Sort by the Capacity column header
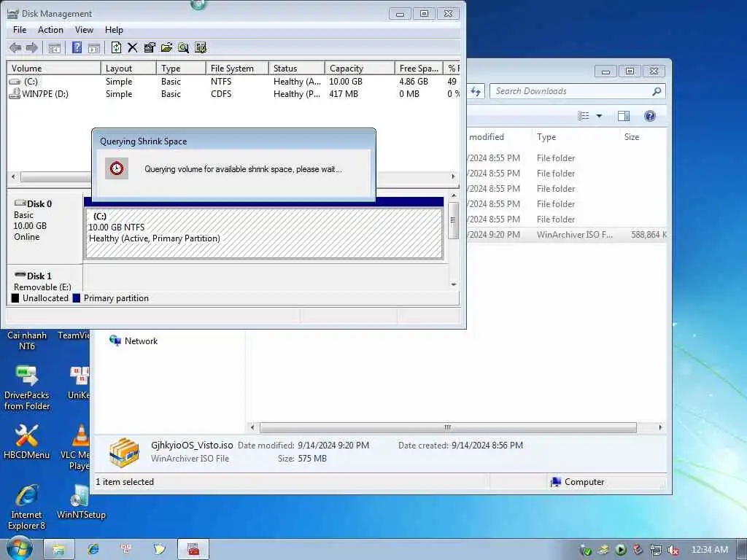Screen dimensions: 747x560 pyautogui.click(x=360, y=68)
